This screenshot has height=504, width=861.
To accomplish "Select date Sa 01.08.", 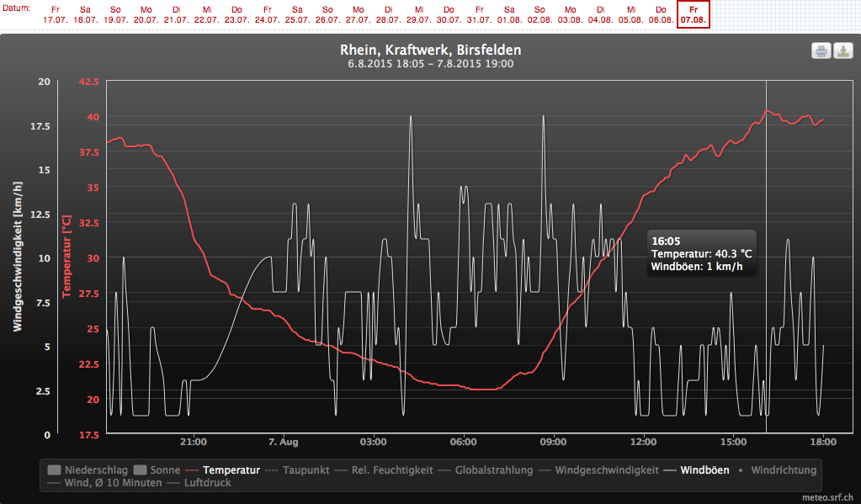I will click(509, 14).
